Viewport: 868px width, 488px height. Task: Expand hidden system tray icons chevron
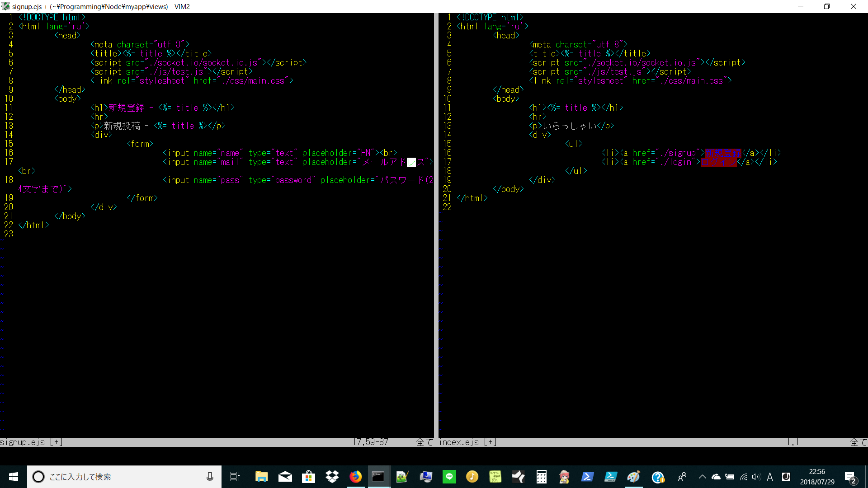pyautogui.click(x=702, y=477)
